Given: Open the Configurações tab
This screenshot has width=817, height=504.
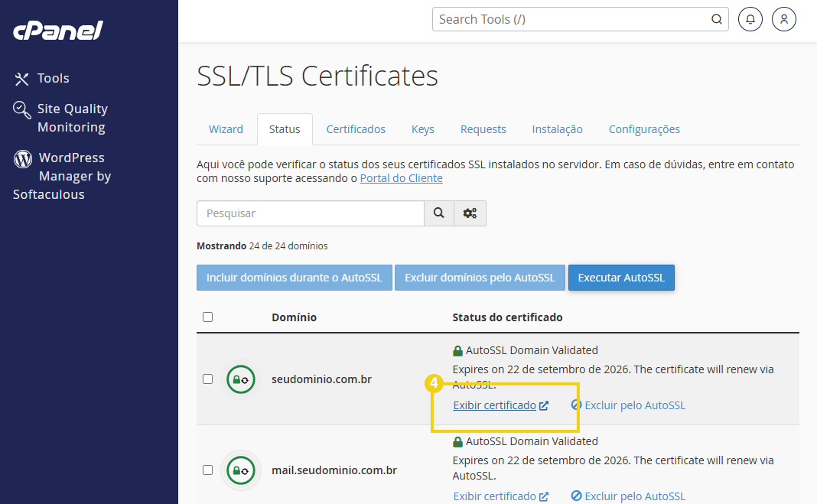Looking at the screenshot, I should (x=644, y=129).
